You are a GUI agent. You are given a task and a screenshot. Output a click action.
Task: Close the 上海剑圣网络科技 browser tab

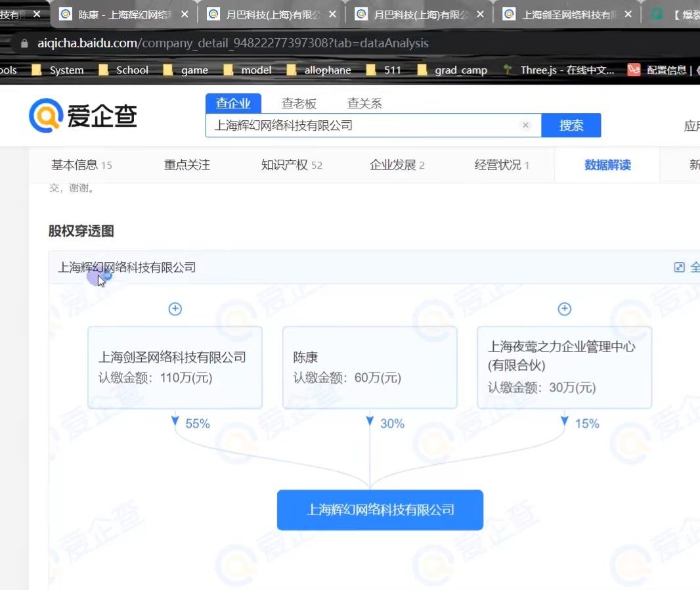point(628,14)
